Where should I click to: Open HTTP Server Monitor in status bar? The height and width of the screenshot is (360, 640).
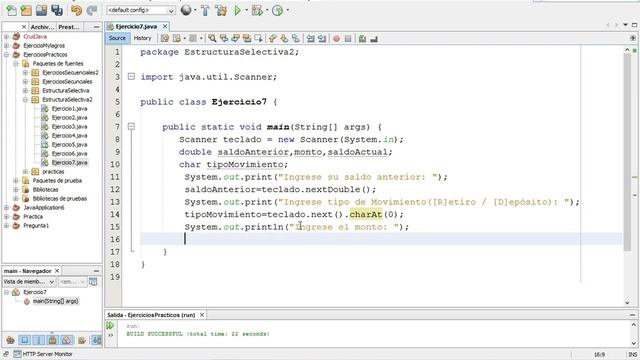point(43,354)
